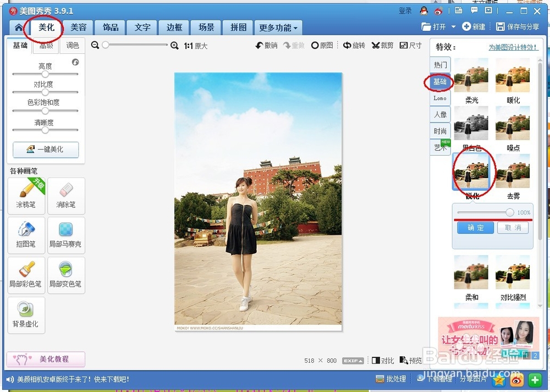The width and height of the screenshot is (550, 392).
Task: Open the 场景 scenes tab
Action: coord(206,27)
